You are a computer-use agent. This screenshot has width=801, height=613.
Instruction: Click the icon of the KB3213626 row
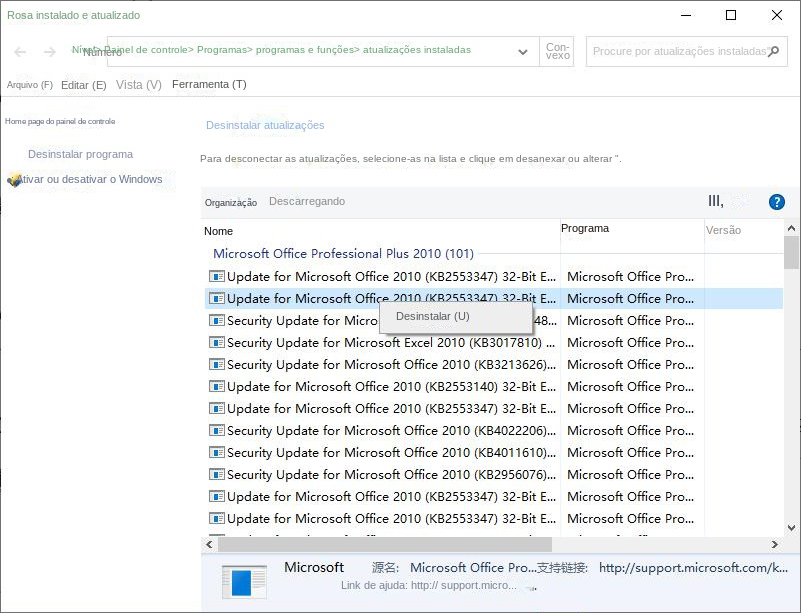[217, 364]
